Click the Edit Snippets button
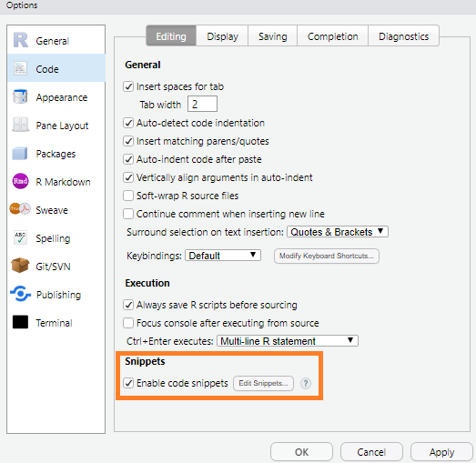The image size is (476, 463). (x=263, y=384)
